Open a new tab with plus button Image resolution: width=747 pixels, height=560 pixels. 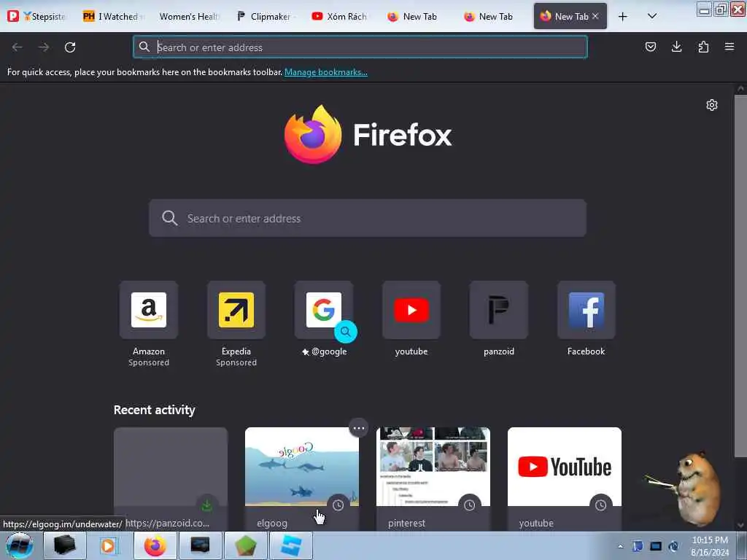623,17
